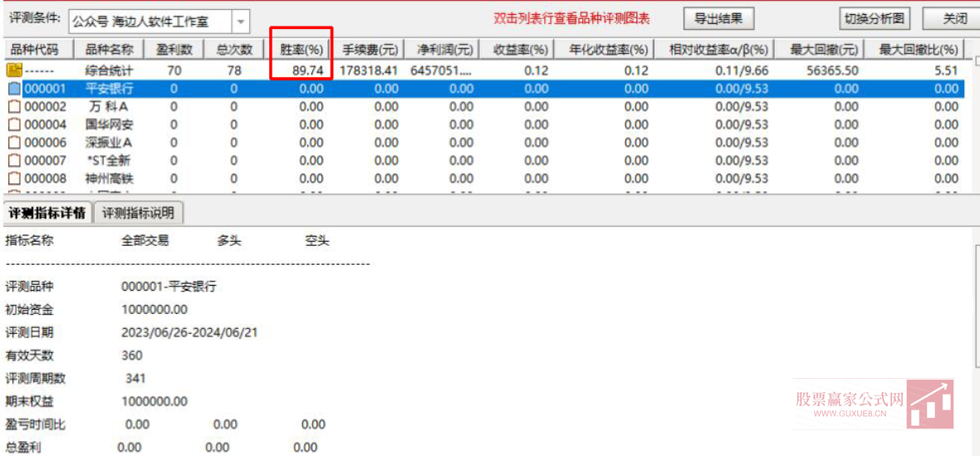Image resolution: width=980 pixels, height=456 pixels.
Task: Click 有效天数 value 360
Action: pos(132,355)
